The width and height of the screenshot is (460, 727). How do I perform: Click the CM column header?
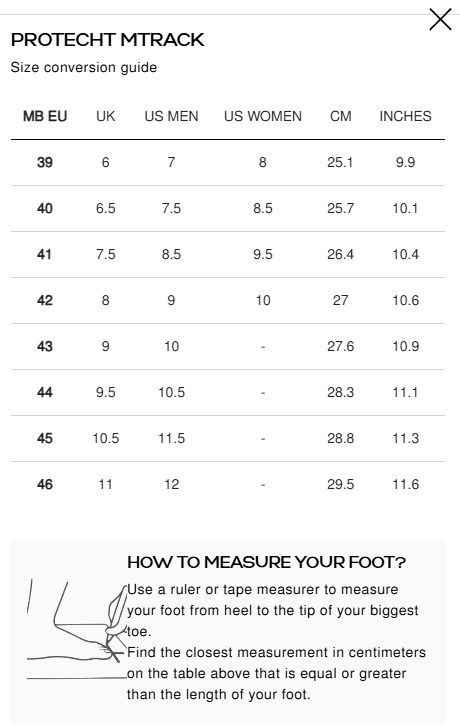pyautogui.click(x=341, y=116)
